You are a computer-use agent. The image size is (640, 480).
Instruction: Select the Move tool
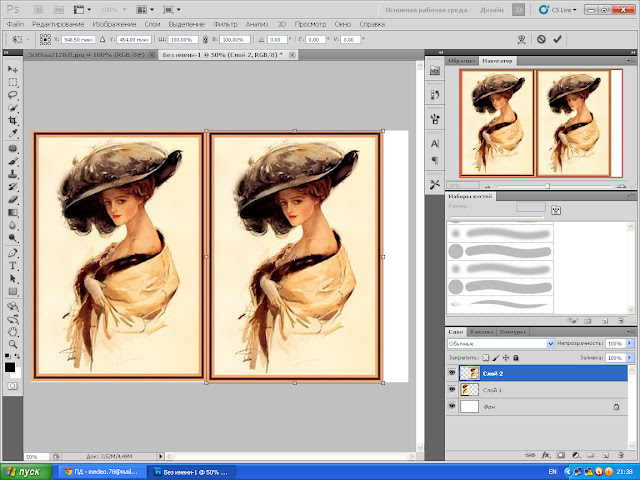pyautogui.click(x=13, y=69)
